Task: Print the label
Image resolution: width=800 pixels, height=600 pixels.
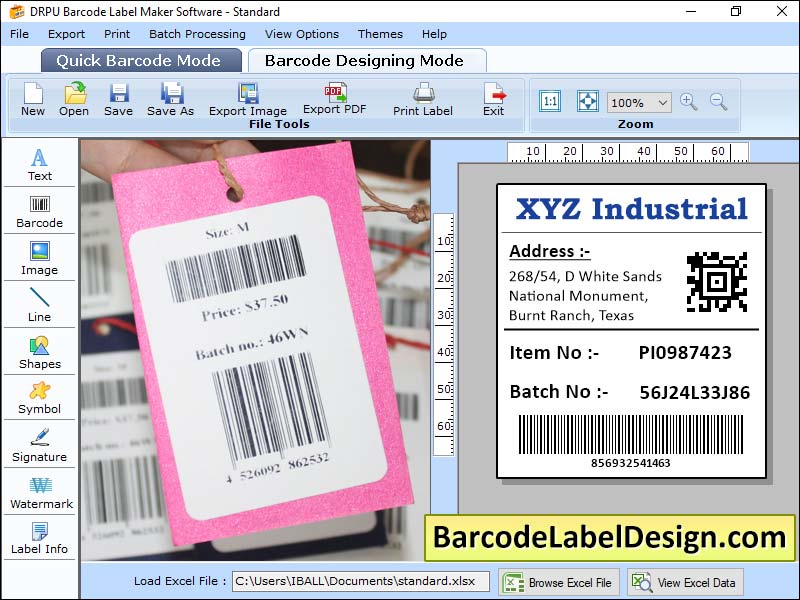Action: tap(422, 101)
